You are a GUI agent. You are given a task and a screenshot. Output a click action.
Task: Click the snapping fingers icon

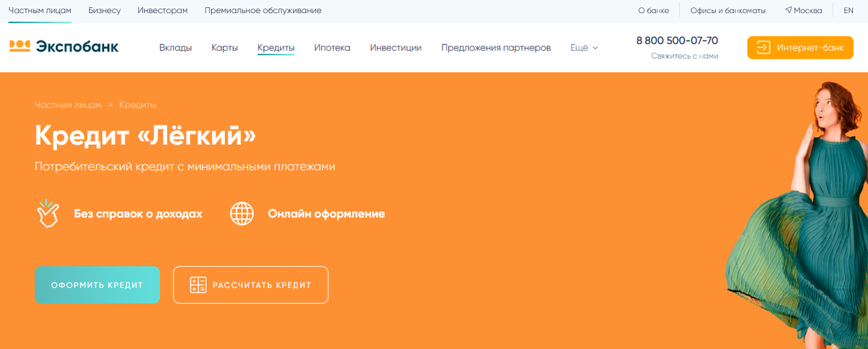(48, 214)
